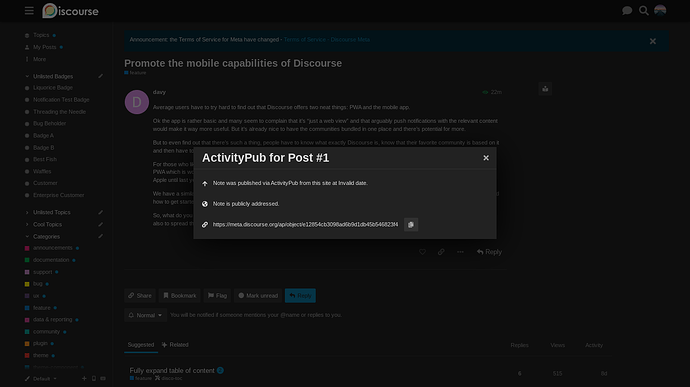
Task: Edit Cool Topics section pencil
Action: (101, 225)
